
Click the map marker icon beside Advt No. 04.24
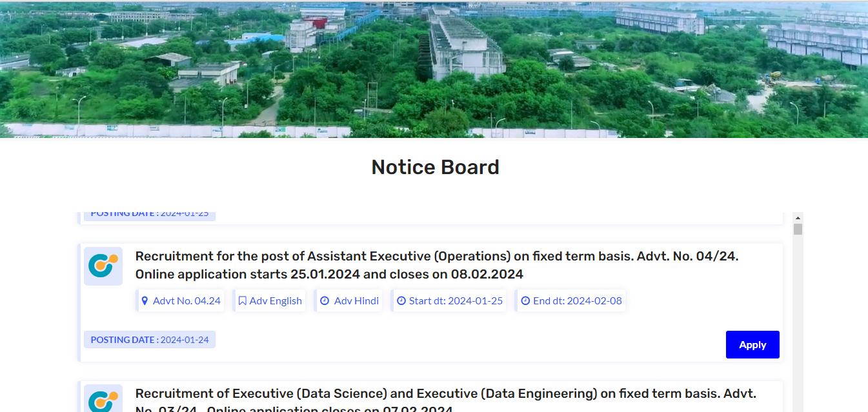point(145,300)
